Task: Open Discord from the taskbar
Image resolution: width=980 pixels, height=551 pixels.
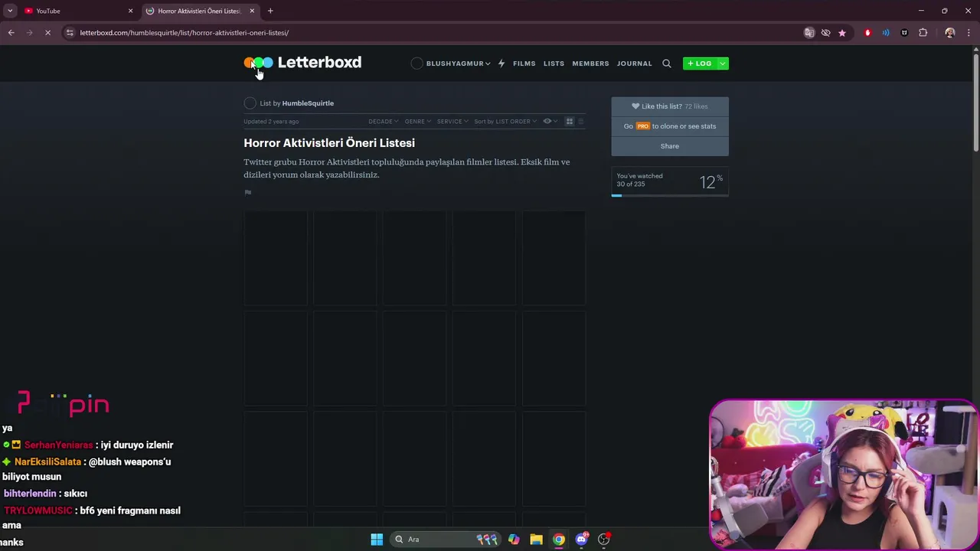Action: coord(581,540)
